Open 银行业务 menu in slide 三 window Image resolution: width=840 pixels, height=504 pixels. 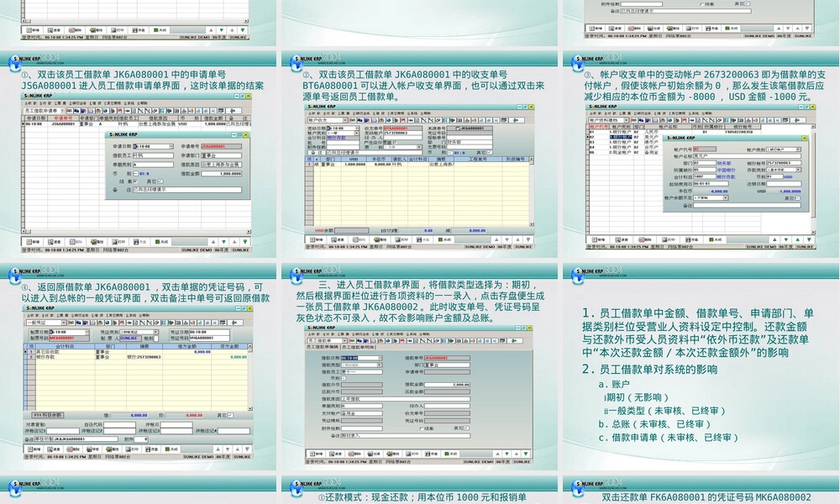tap(360, 334)
